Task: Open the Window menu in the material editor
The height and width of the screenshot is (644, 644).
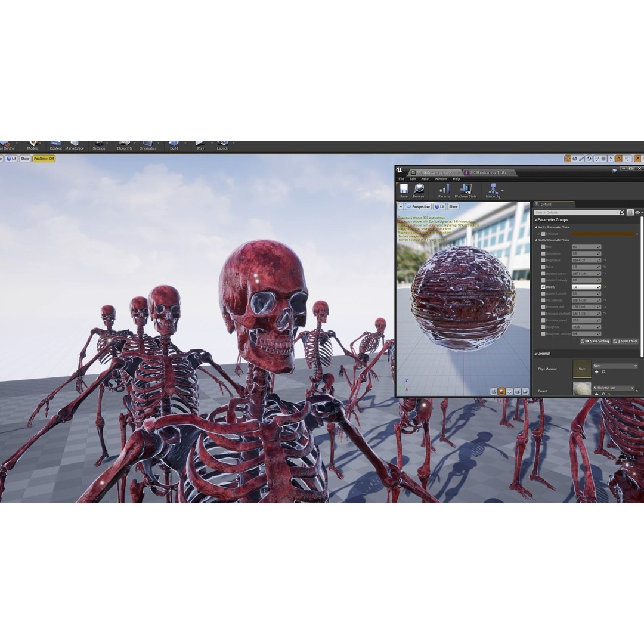Action: click(441, 179)
